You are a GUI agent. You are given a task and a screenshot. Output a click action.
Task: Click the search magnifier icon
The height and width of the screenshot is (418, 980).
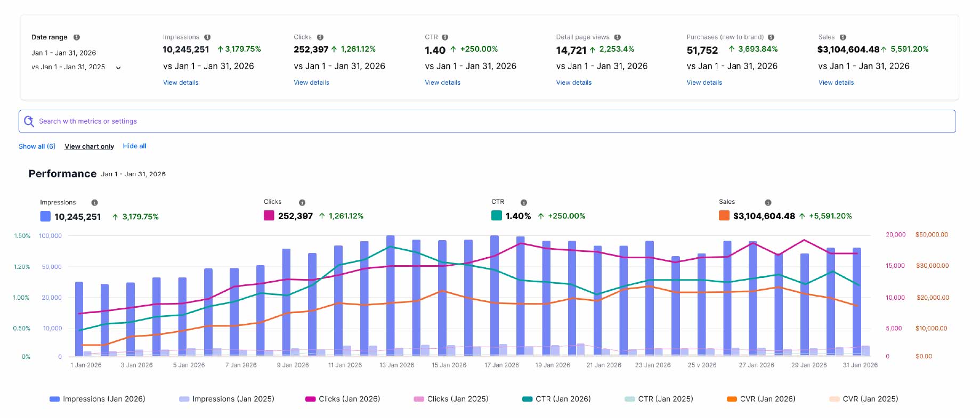coord(29,121)
